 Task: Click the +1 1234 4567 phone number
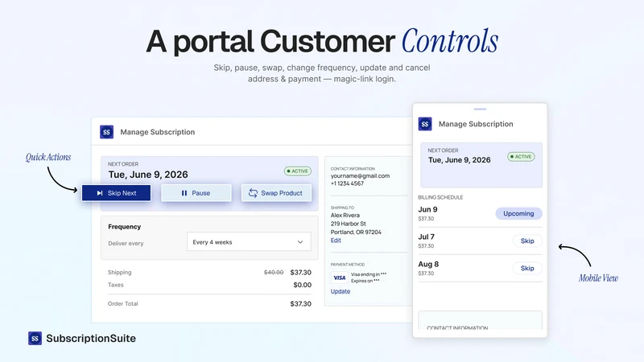tap(347, 183)
